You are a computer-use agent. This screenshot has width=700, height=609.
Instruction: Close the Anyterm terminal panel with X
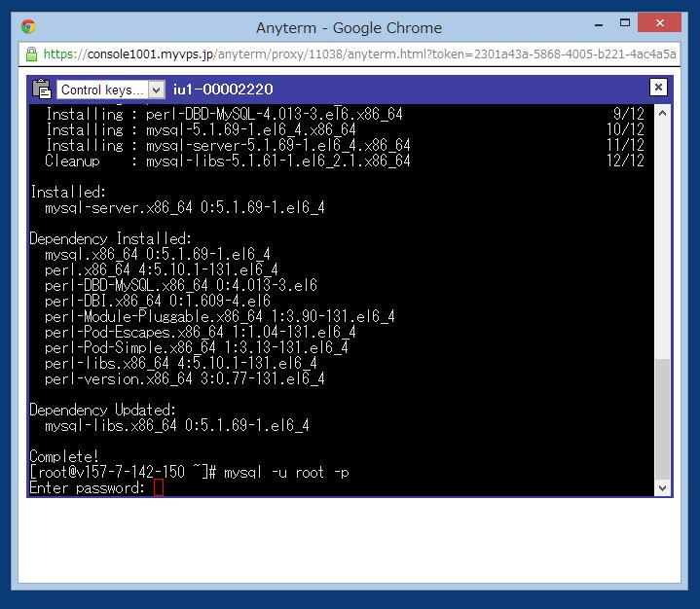coord(658,88)
